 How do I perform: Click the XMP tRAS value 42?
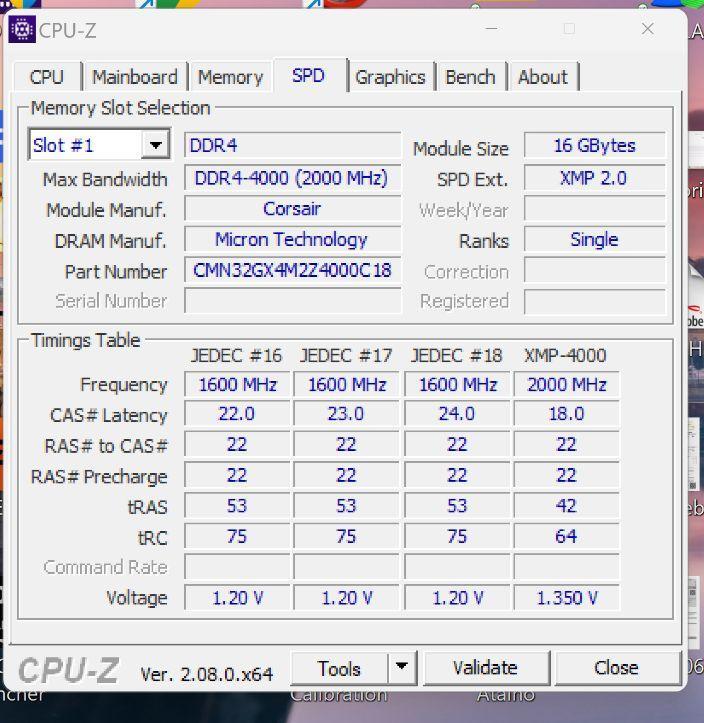[567, 506]
